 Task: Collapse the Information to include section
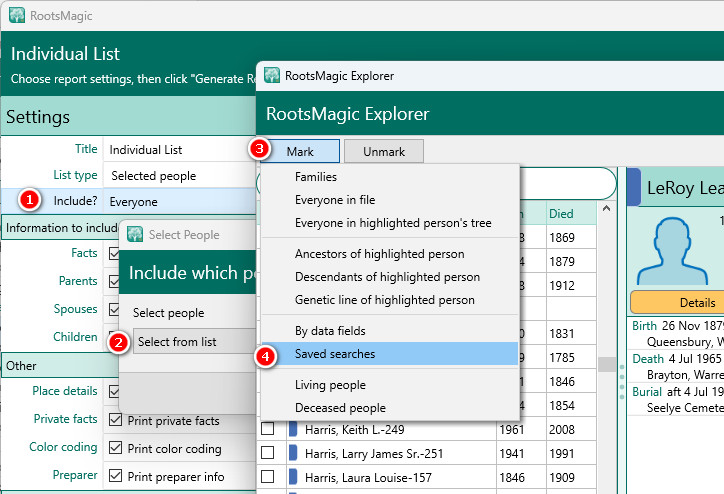[62, 228]
